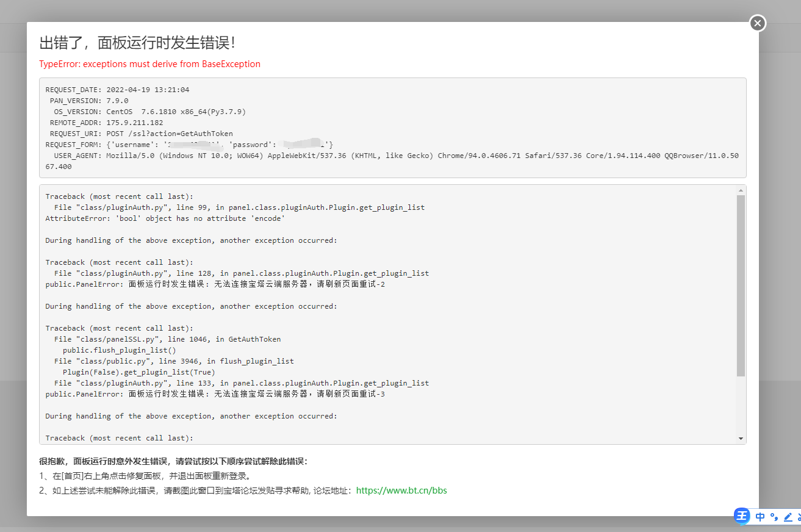Open the https://www.bt.cn/bbs forum link
Screen dimensions: 801x532
point(401,491)
